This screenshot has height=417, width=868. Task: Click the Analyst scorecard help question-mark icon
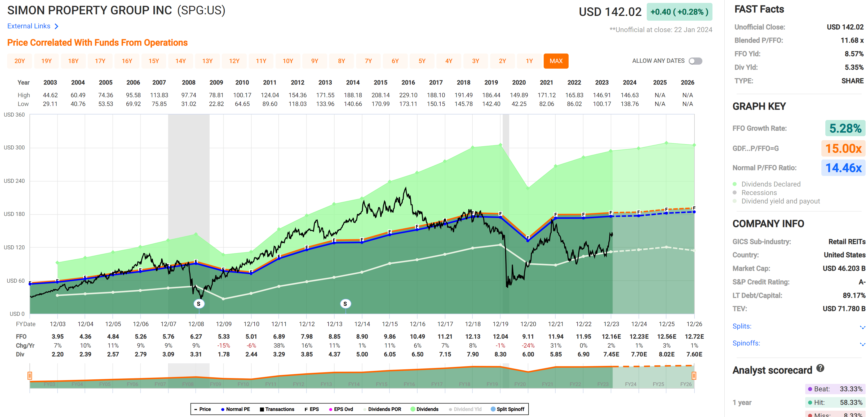pos(820,368)
